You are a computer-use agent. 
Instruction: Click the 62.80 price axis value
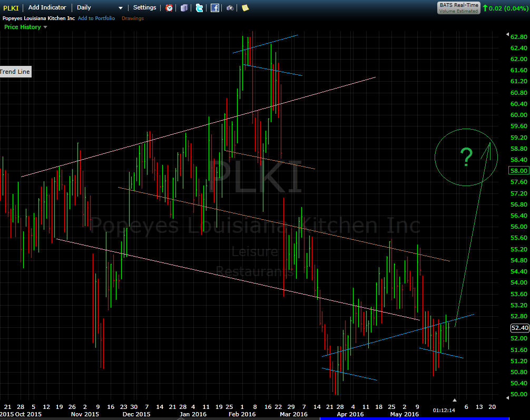point(519,37)
